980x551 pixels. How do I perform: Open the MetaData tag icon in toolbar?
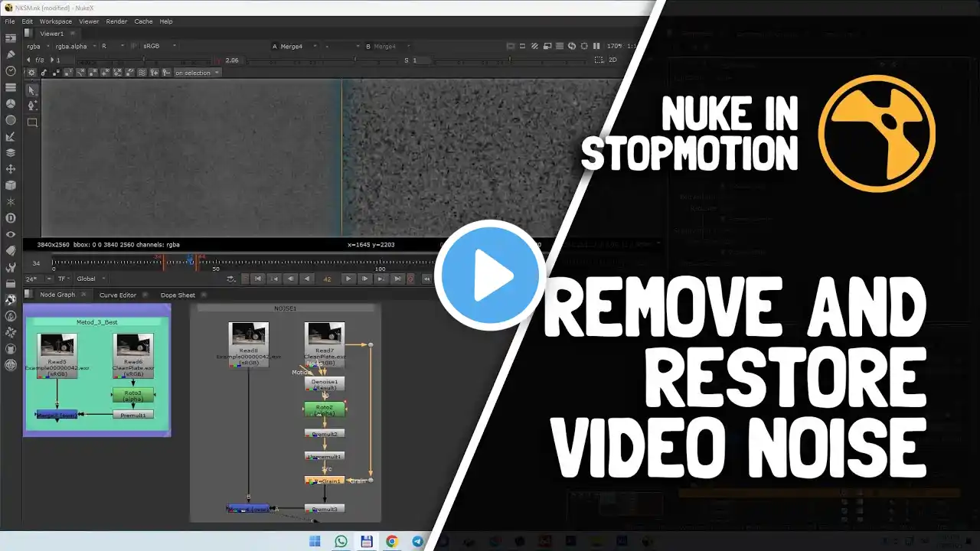[11, 250]
